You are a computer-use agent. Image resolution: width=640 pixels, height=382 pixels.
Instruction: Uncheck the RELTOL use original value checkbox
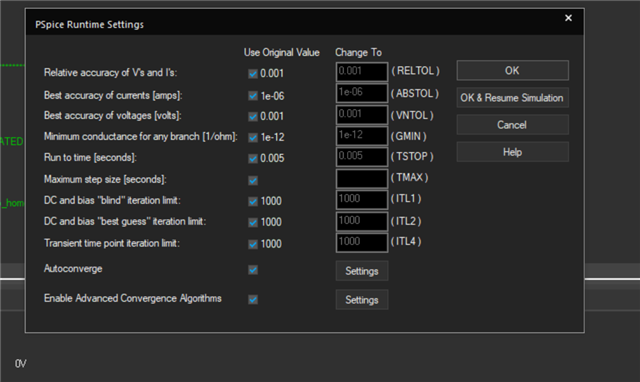(253, 74)
